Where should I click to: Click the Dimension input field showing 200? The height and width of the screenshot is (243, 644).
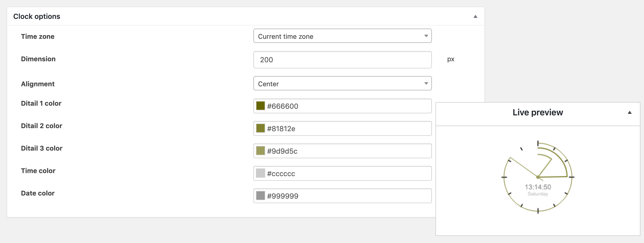(342, 60)
